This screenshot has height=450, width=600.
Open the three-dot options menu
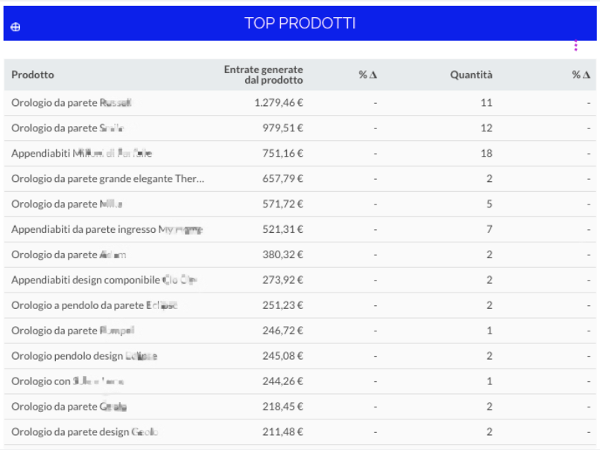[576, 46]
